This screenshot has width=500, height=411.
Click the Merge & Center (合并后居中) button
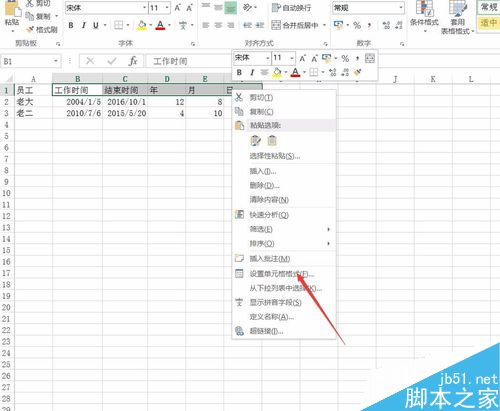(x=295, y=25)
